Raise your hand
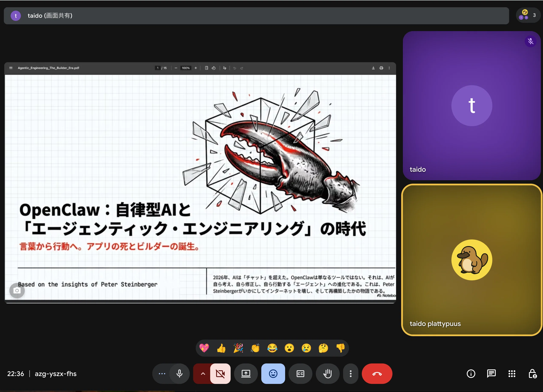 pos(327,373)
